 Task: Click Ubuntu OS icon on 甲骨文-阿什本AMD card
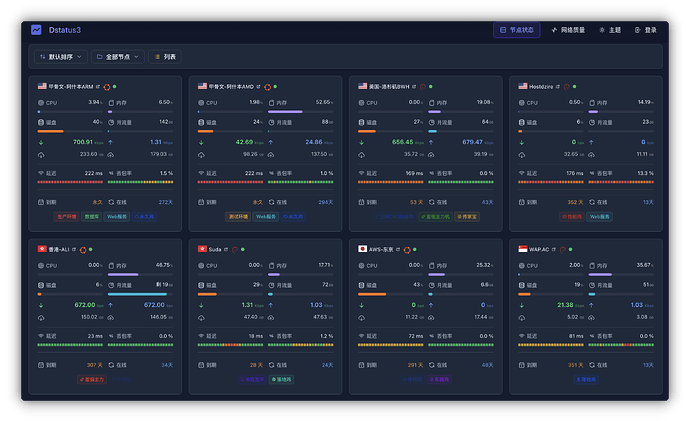coord(267,87)
